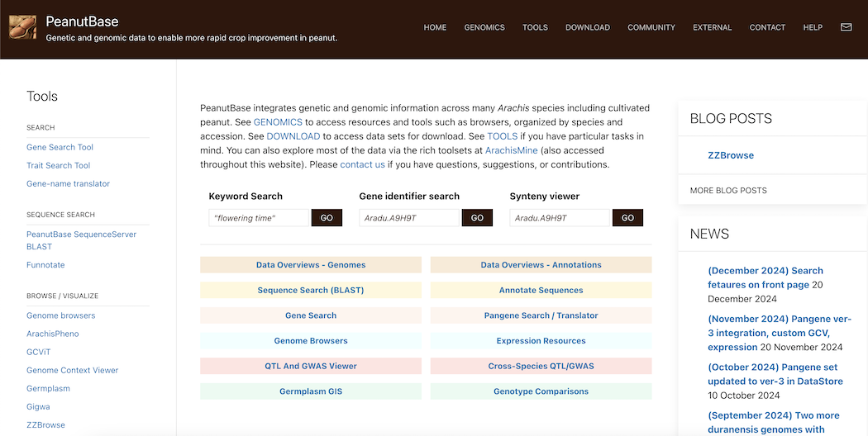Open the Gene Search button
The image size is (868, 436).
point(311,315)
